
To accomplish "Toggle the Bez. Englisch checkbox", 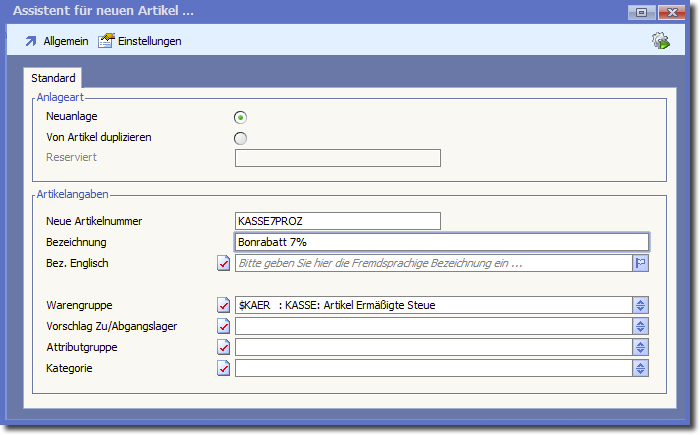I will pyautogui.click(x=224, y=264).
